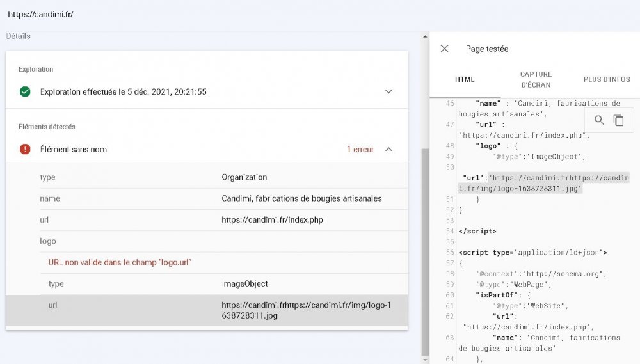Click the search icon in code panel
This screenshot has height=364, width=640.
point(599,120)
